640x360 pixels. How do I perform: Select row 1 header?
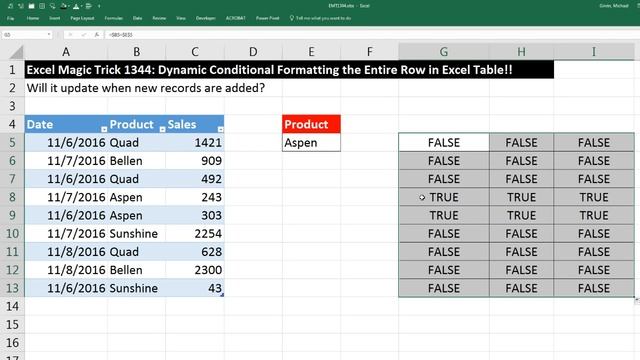[x=12, y=70]
